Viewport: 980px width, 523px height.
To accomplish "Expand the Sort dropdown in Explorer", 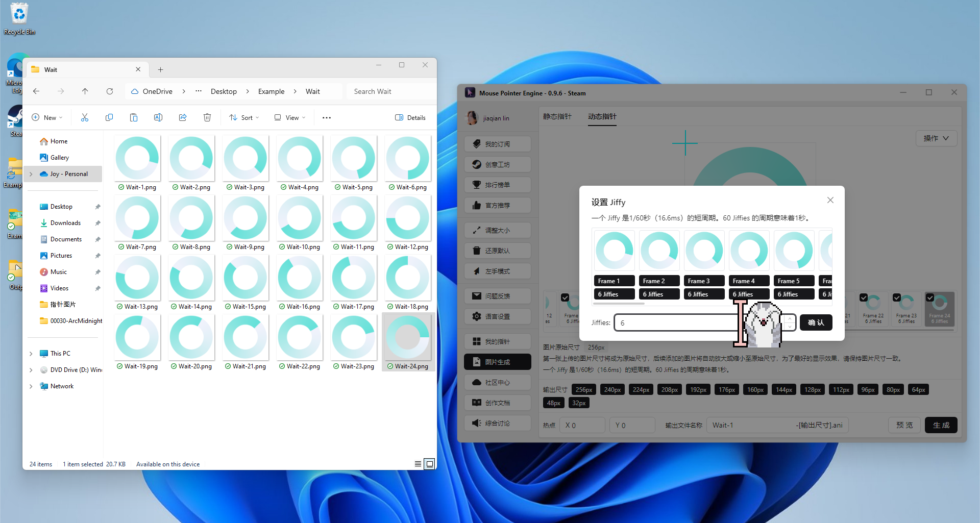I will click(244, 118).
